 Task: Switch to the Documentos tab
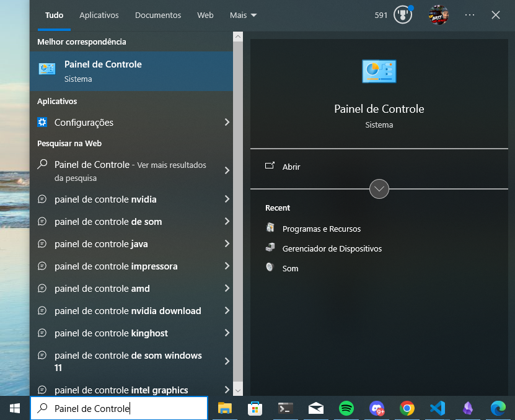(x=158, y=15)
